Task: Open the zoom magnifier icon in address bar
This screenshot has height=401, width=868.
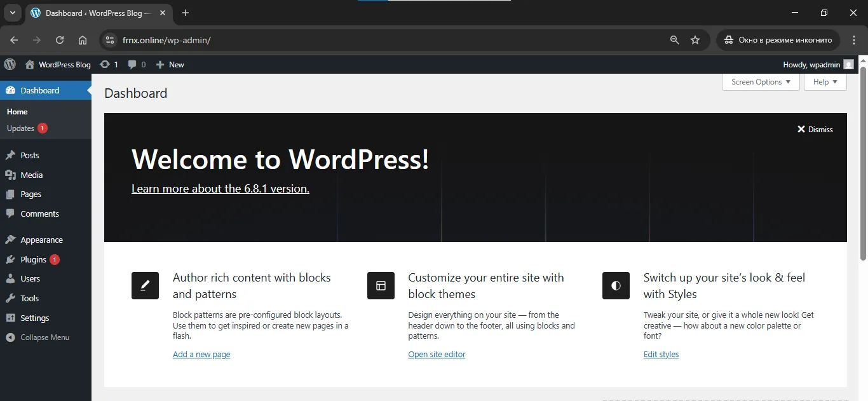Action: click(x=675, y=40)
